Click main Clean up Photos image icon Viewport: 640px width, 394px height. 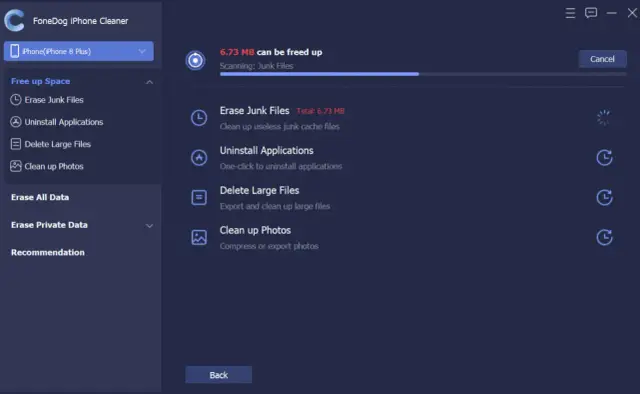pyautogui.click(x=199, y=237)
